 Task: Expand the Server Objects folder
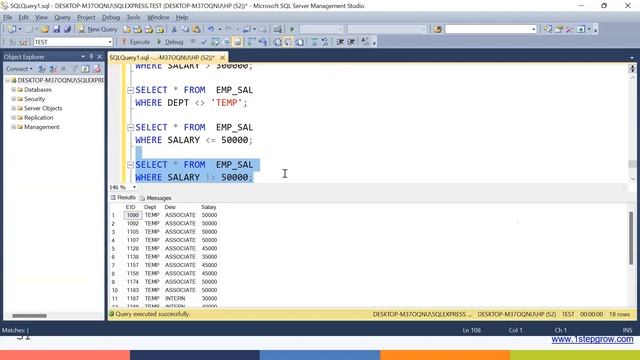(13, 108)
